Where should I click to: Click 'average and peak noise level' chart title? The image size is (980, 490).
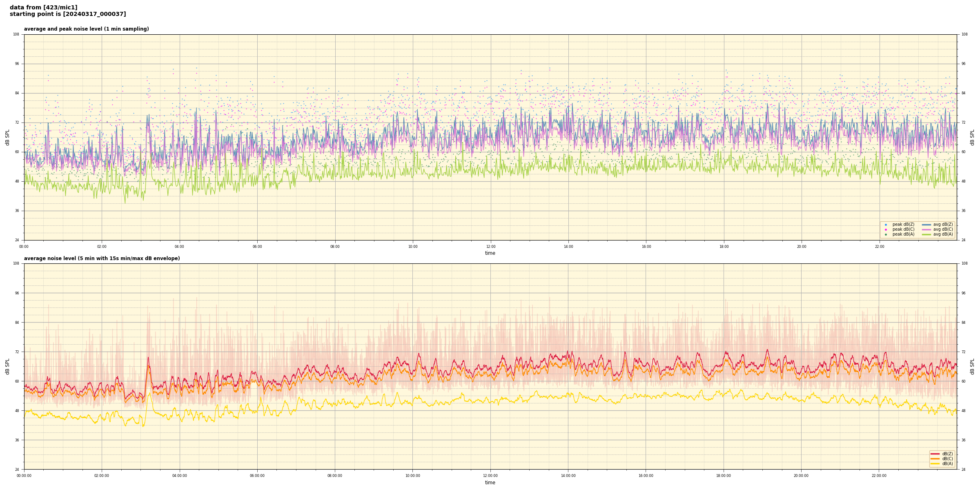coord(86,29)
